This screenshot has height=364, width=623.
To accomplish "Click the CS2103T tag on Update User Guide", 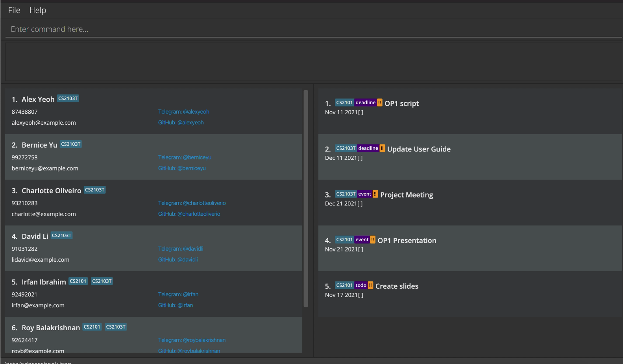I will pos(346,148).
